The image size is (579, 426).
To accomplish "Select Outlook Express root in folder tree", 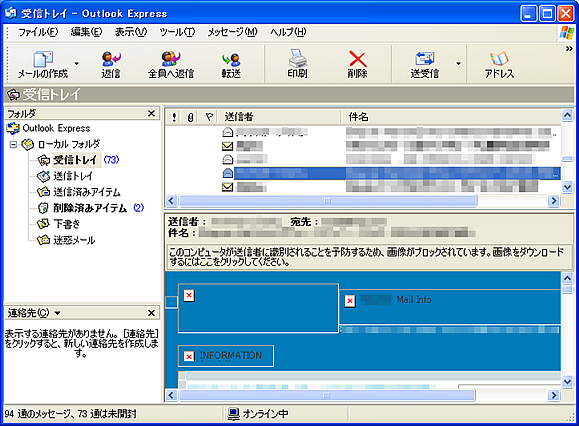I will pos(56,128).
